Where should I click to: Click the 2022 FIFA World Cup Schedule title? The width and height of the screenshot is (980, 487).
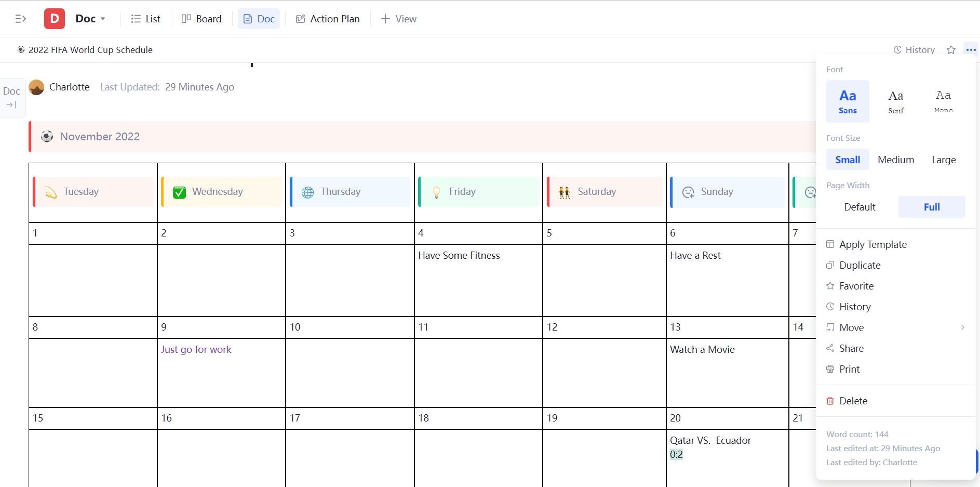click(90, 50)
